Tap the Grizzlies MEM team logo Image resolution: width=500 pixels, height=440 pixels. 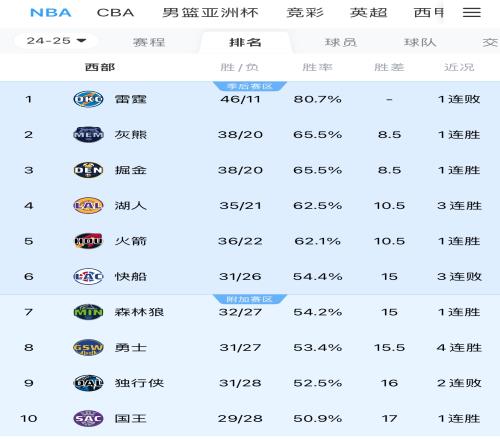88,135
